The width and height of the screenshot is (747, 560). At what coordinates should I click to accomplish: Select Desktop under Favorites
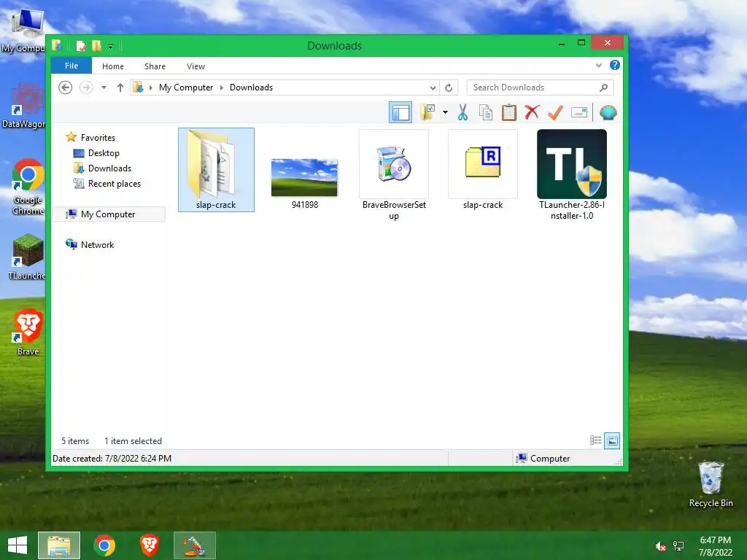(104, 153)
